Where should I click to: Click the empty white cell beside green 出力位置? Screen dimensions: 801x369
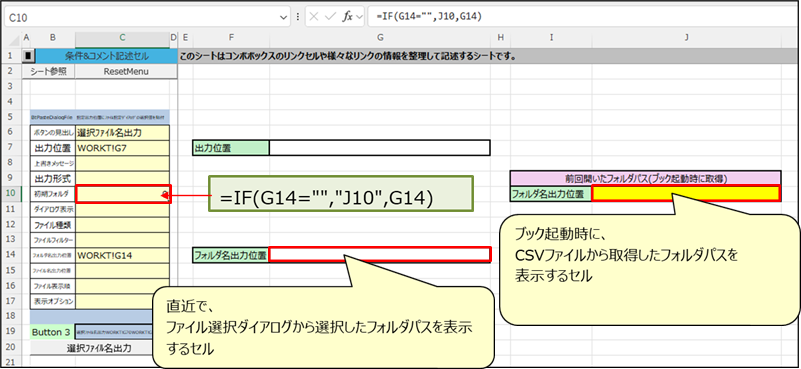pyautogui.click(x=380, y=148)
